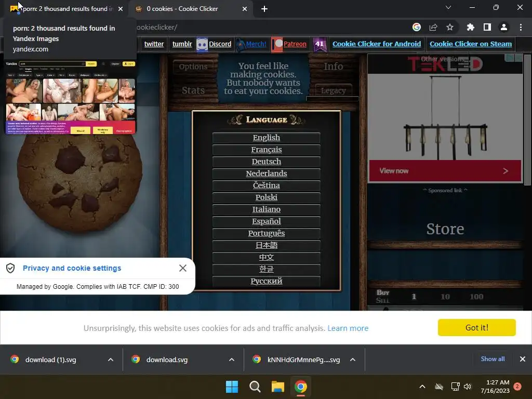Select Nederlands language
Screen dimensions: 532x399
pos(267,174)
